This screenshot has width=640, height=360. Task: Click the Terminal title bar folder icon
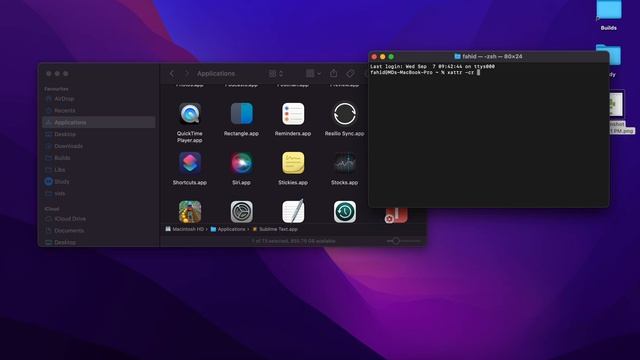coord(457,57)
